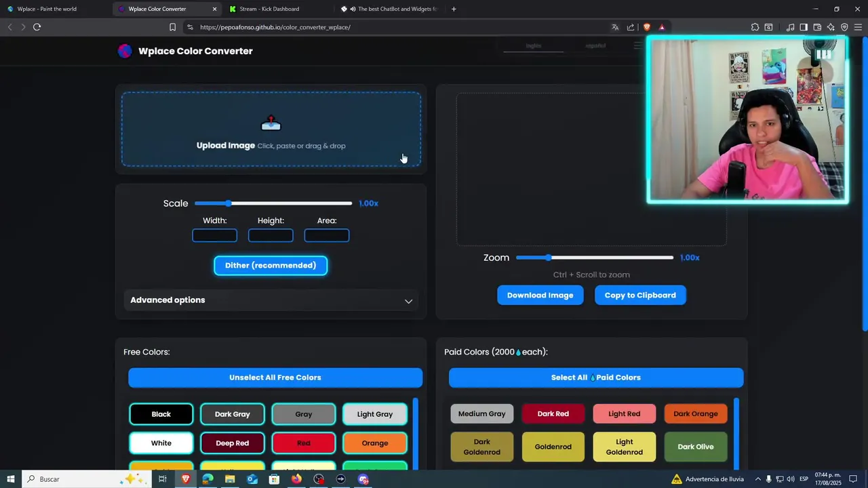Select the Light Red paid color
This screenshot has height=488, width=868.
625,414
